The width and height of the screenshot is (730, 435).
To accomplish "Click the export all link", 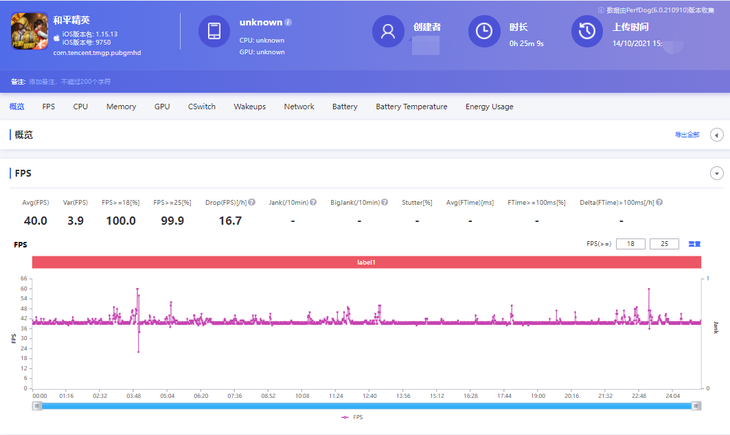I will (687, 135).
